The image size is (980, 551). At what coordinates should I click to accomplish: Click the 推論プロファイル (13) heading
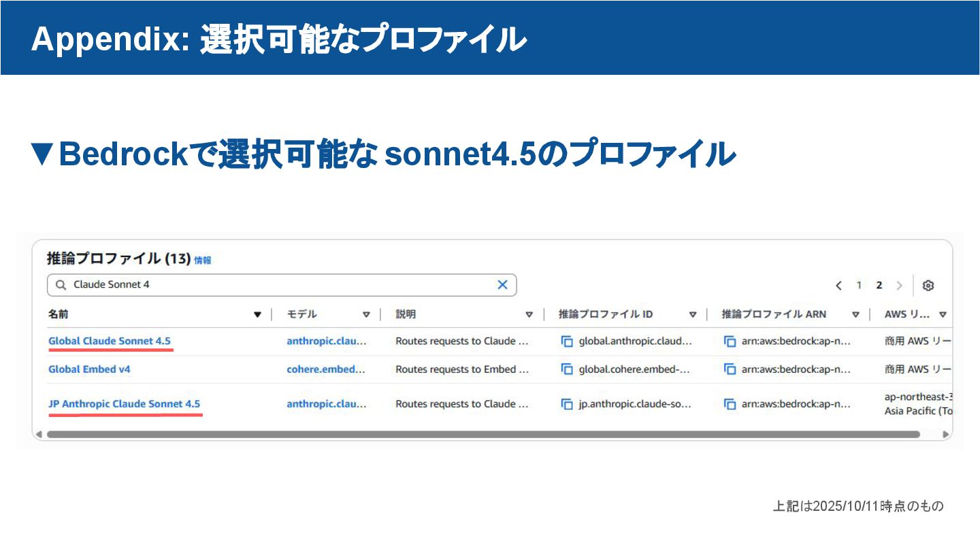click(x=118, y=258)
